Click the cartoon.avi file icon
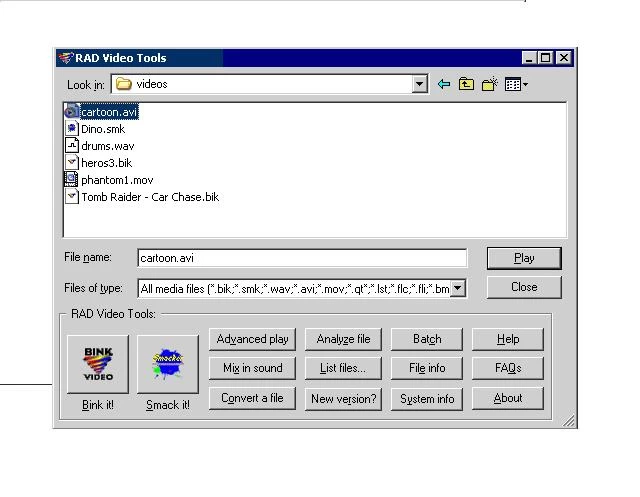This screenshot has height=497, width=640. pos(72,111)
